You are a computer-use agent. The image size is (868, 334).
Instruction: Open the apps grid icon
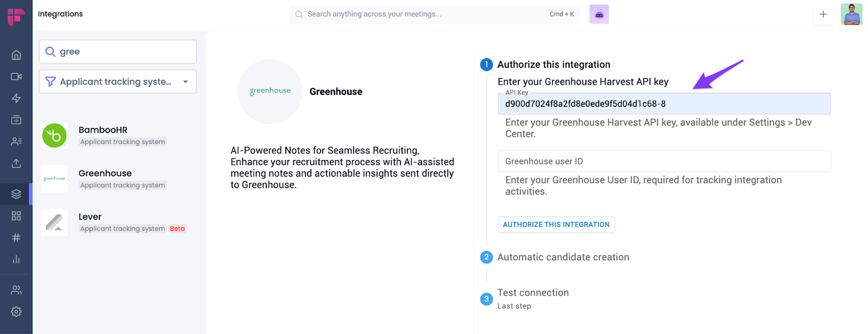[16, 216]
